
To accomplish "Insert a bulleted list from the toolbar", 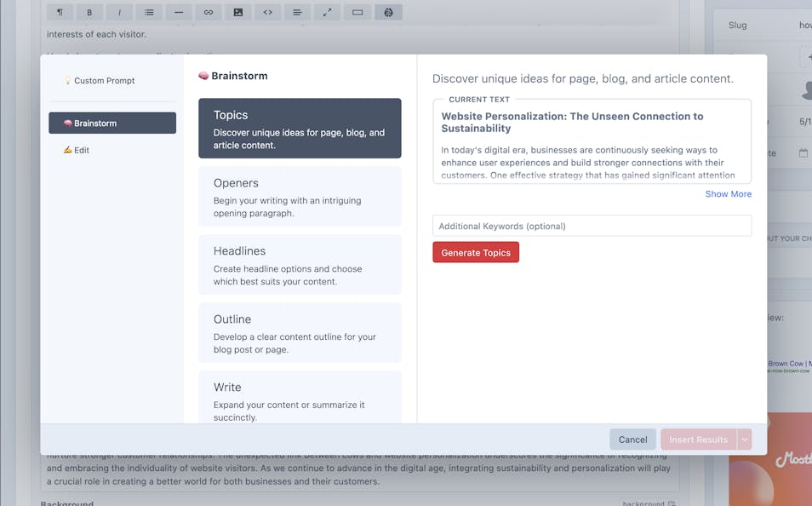I will (149, 13).
